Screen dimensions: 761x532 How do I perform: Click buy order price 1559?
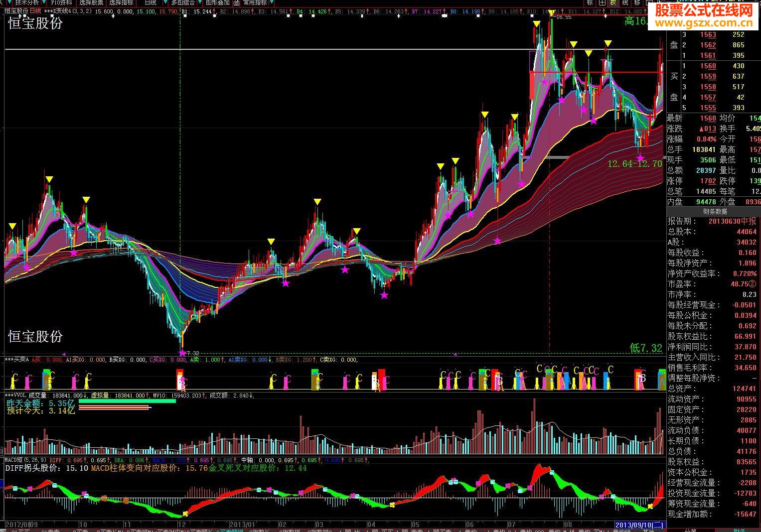tap(708, 76)
